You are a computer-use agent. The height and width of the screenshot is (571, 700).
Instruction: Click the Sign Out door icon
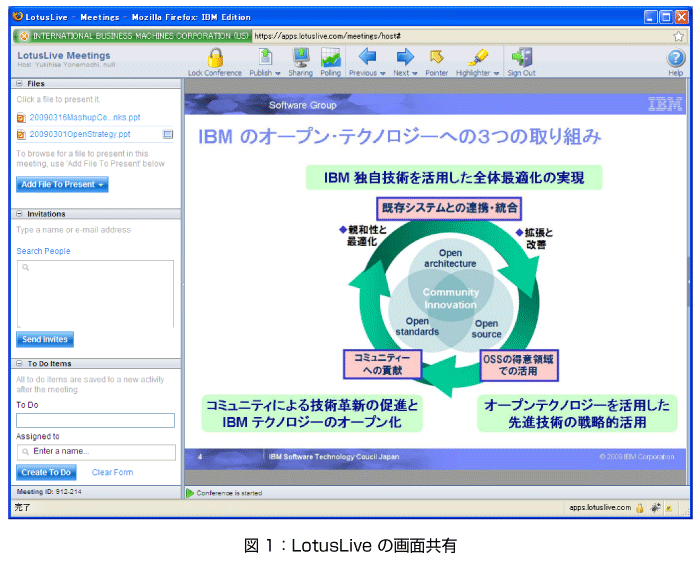point(522,57)
